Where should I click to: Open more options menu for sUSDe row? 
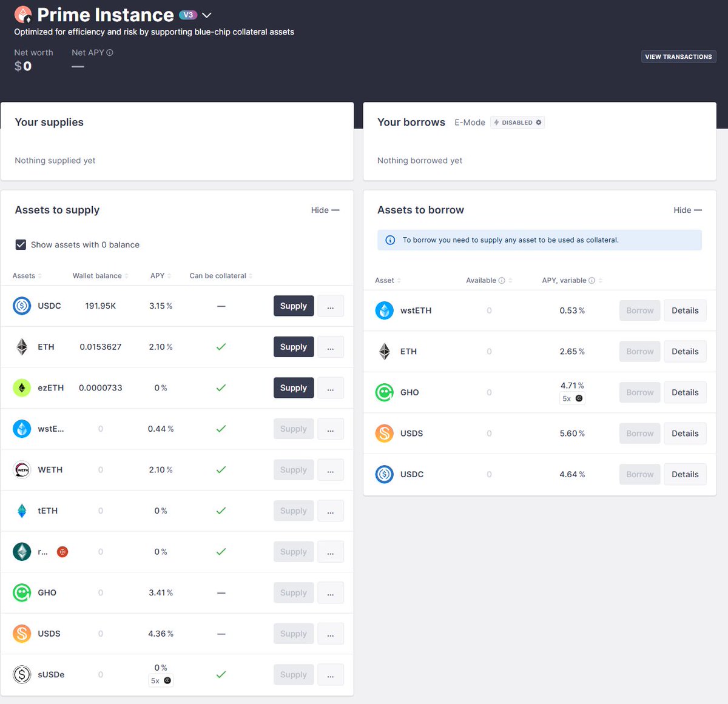click(x=331, y=674)
